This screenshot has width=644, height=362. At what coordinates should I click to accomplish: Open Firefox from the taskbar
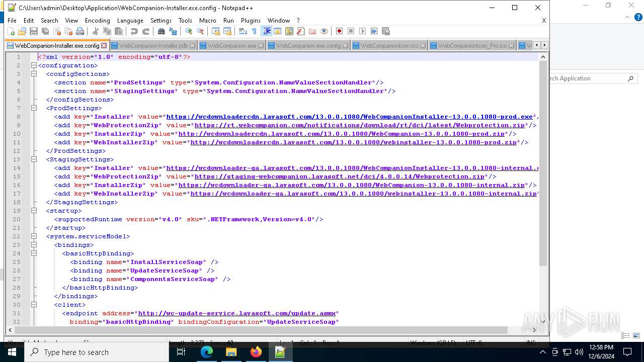click(x=256, y=352)
